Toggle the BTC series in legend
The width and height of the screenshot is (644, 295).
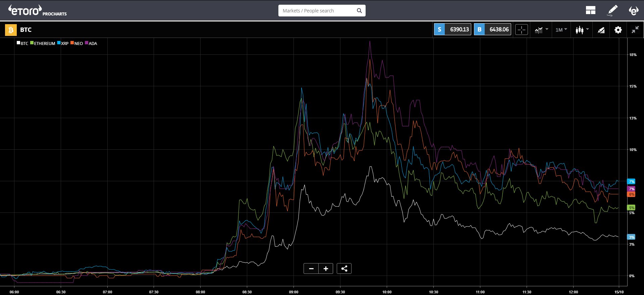(22, 43)
